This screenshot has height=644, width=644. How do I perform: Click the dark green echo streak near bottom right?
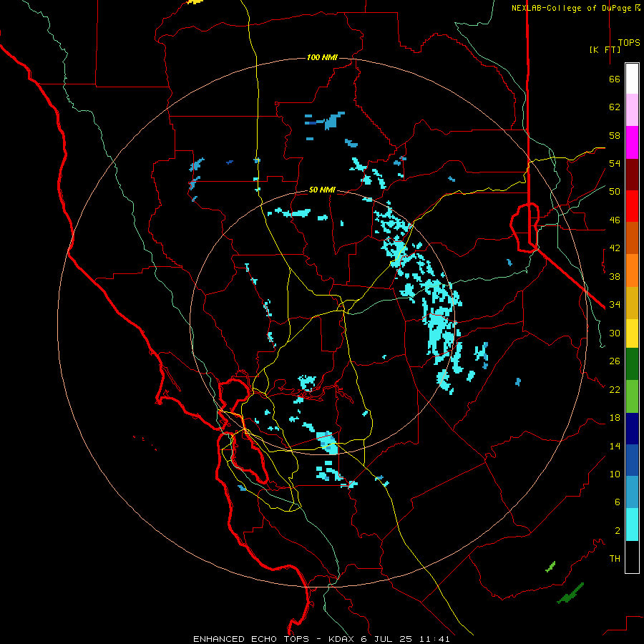pos(570,593)
